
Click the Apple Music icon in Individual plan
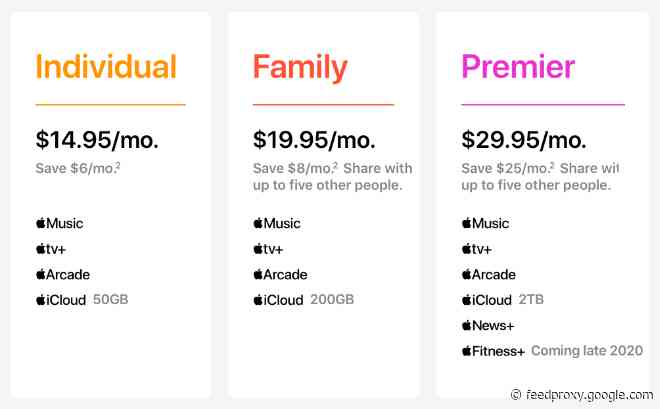59,223
